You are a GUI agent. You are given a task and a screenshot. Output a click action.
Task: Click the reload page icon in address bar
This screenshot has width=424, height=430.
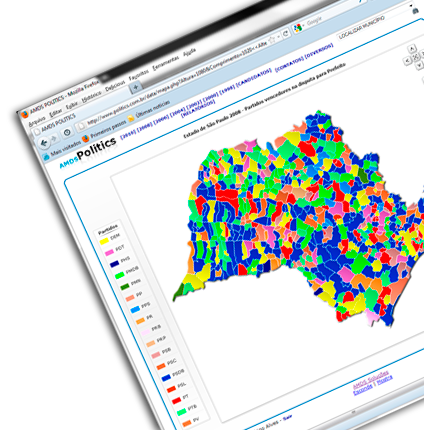point(285,34)
